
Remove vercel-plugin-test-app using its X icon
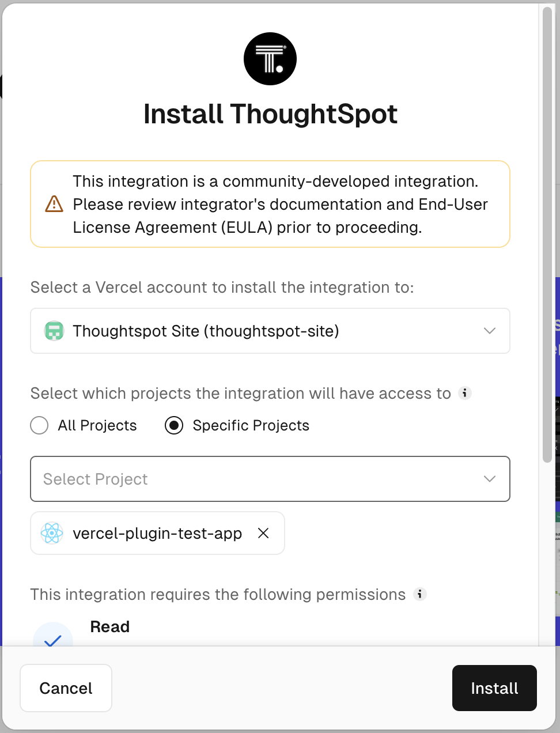coord(263,533)
